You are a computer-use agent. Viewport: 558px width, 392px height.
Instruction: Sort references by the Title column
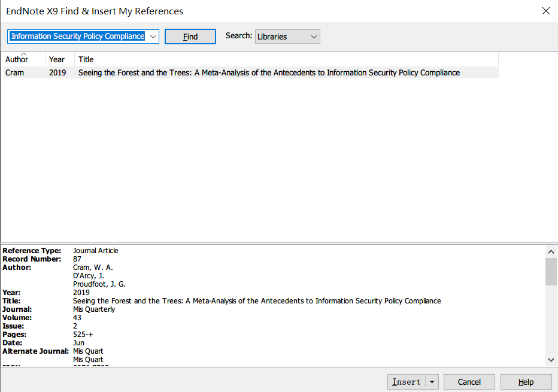tap(86, 59)
